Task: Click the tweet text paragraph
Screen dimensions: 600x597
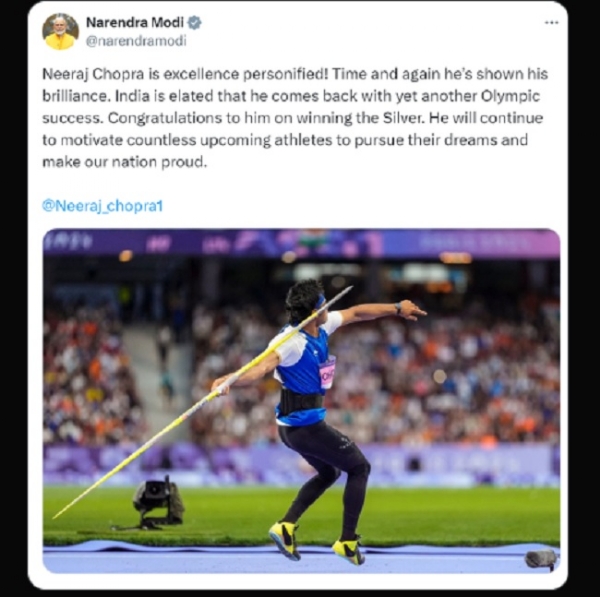Action: (x=295, y=118)
